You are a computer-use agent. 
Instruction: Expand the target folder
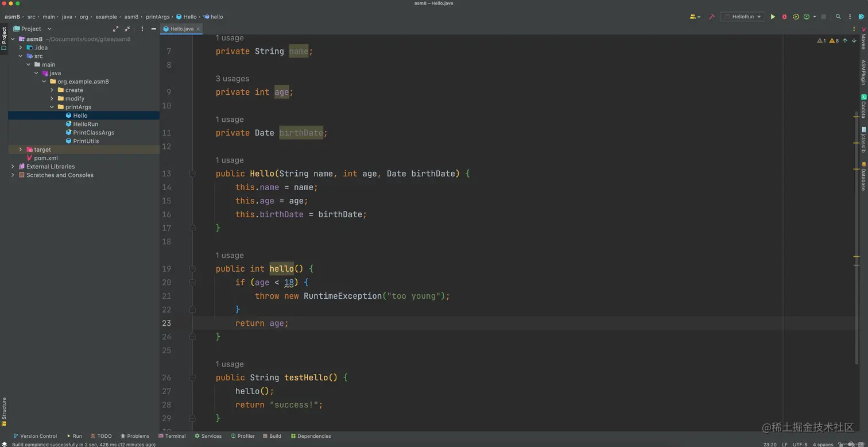click(x=21, y=149)
